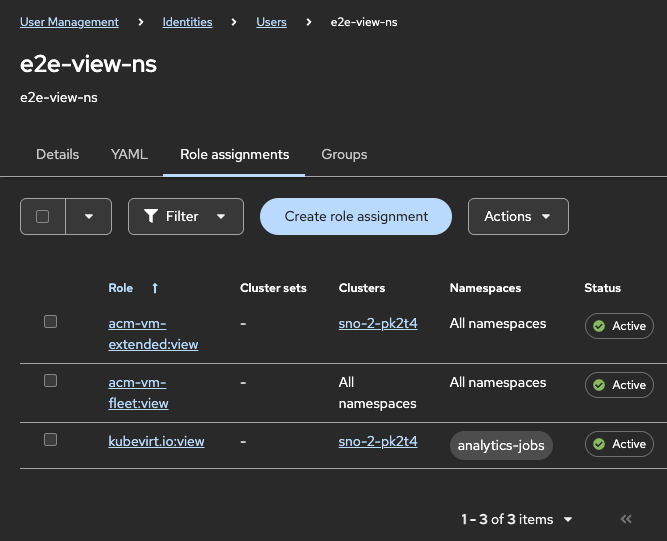The image size is (667, 541).
Task: Click Create role assignment button
Action: (x=356, y=216)
